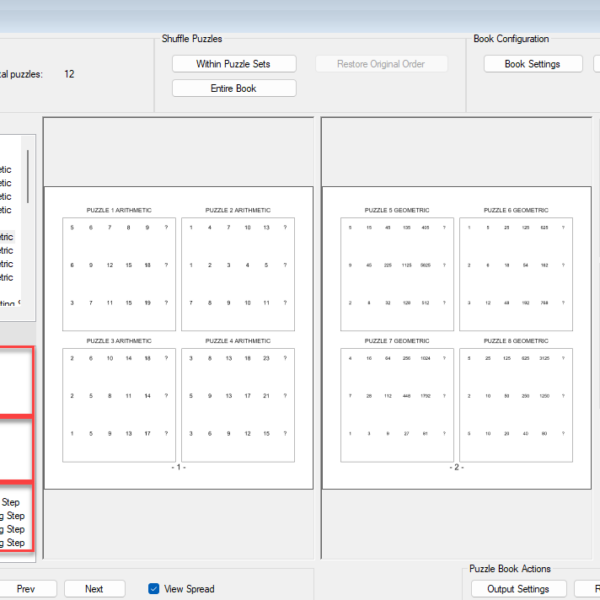This screenshot has width=600, height=600.
Task: Shuffle puzzles Within Puzzle Sets
Action: coord(234,64)
